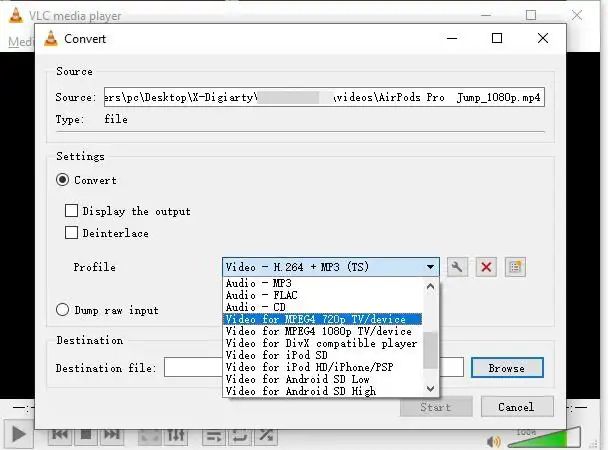Edit selected profile with wrench icon

457,267
